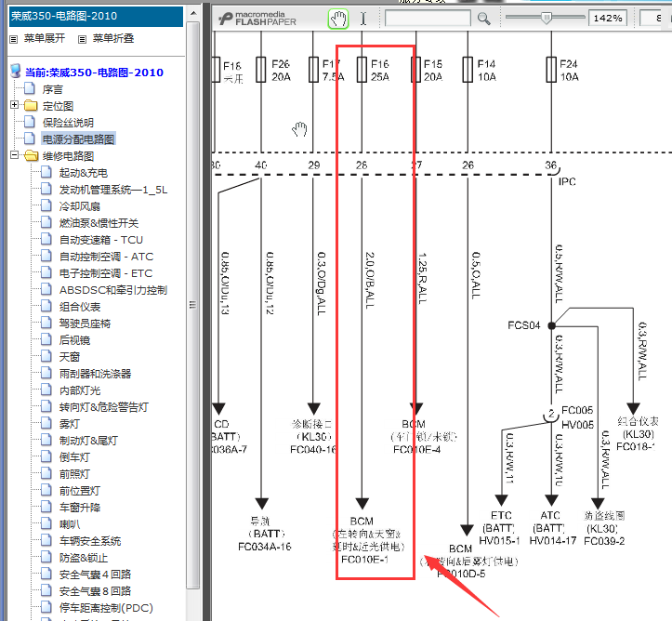The height and width of the screenshot is (621, 672).
Task: Open 车辆安全系统 diagram
Action: 90,541
